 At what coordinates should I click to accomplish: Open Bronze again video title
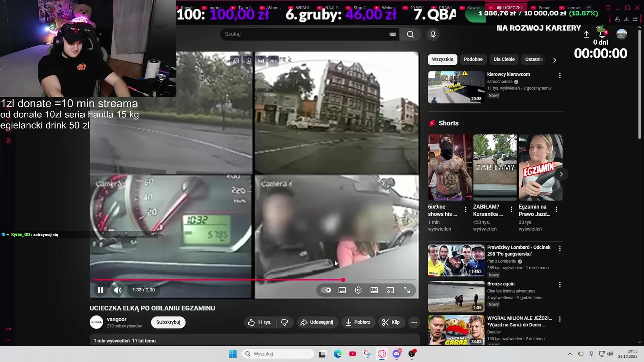[x=501, y=284]
